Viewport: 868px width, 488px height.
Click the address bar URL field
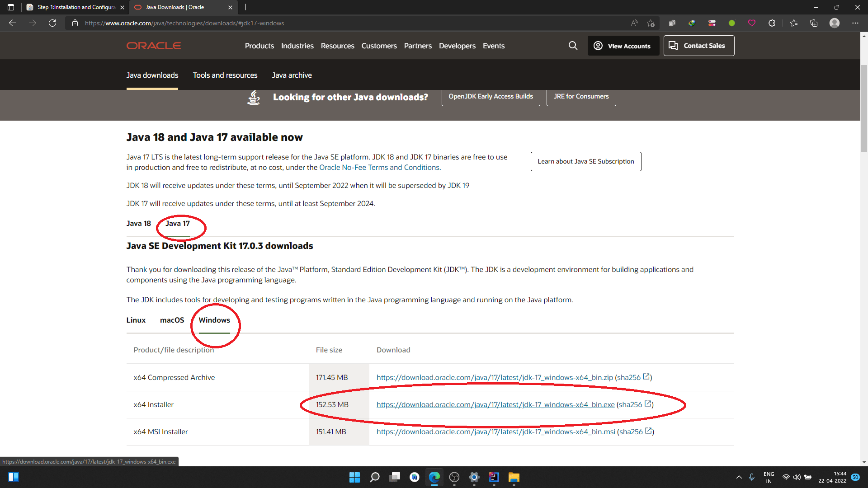tap(353, 23)
